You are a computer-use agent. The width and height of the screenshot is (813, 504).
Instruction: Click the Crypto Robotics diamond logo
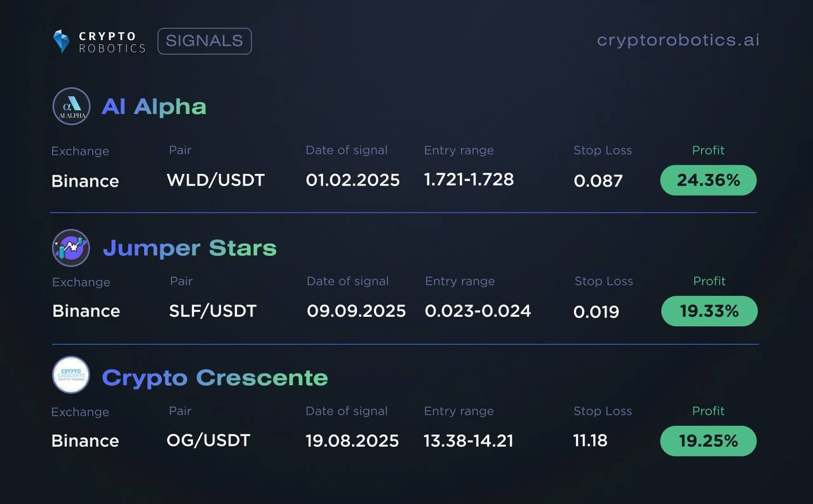61,41
